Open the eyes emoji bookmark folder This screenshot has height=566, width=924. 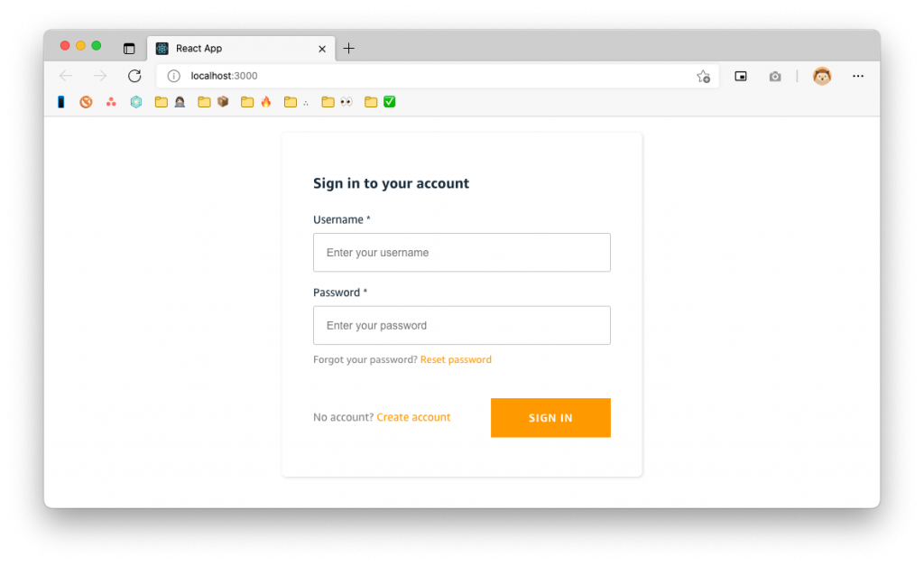point(346,101)
